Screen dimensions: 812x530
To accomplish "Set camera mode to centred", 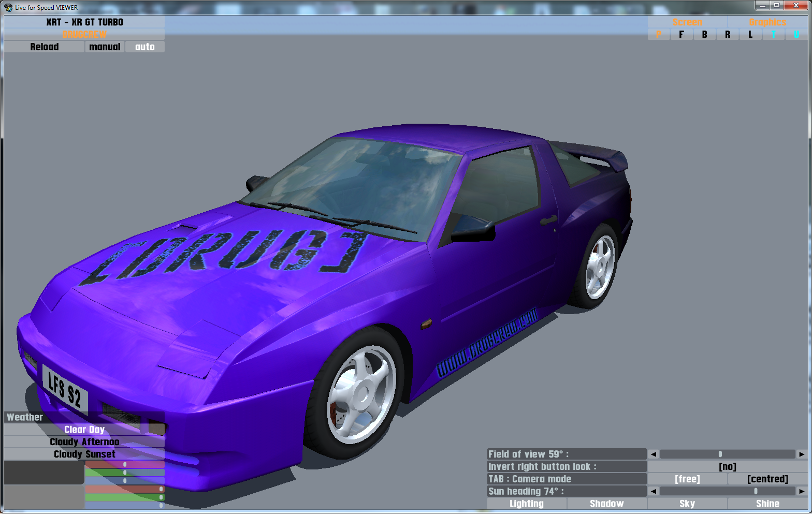I will coord(767,479).
